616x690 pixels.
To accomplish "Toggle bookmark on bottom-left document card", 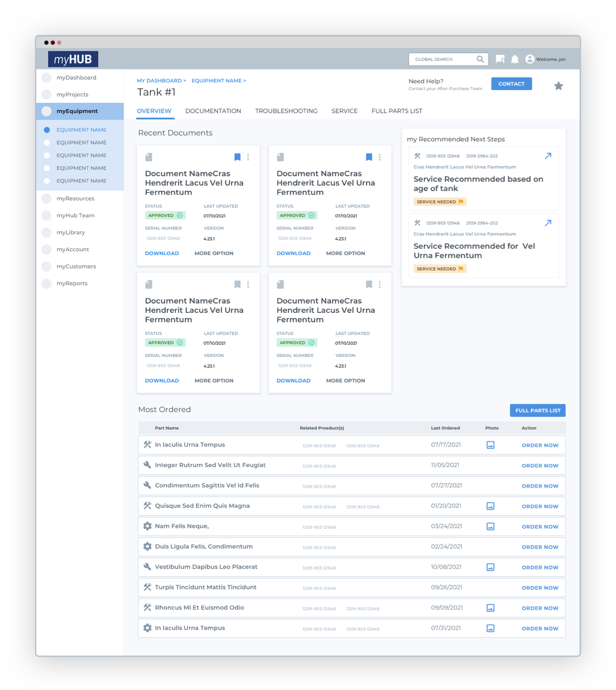I will [x=237, y=284].
